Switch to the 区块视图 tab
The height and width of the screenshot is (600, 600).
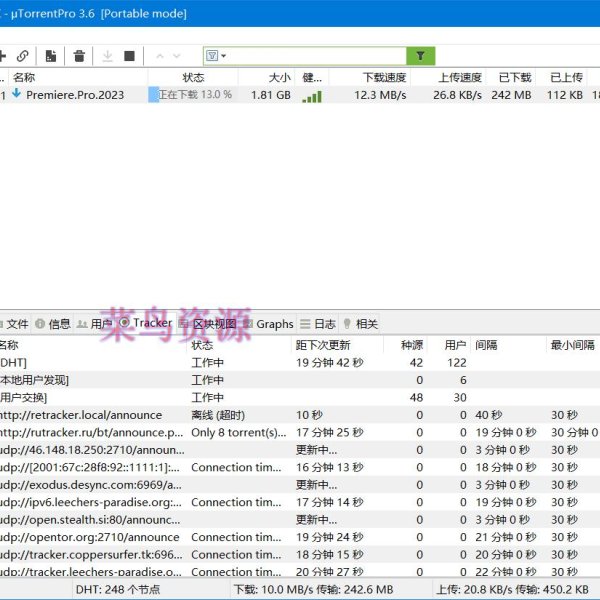[207, 324]
